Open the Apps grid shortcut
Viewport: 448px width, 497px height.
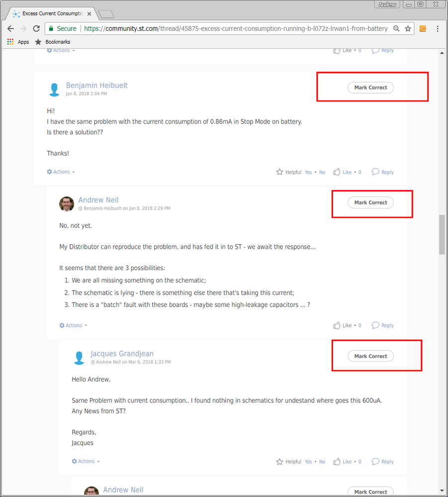tap(18, 42)
